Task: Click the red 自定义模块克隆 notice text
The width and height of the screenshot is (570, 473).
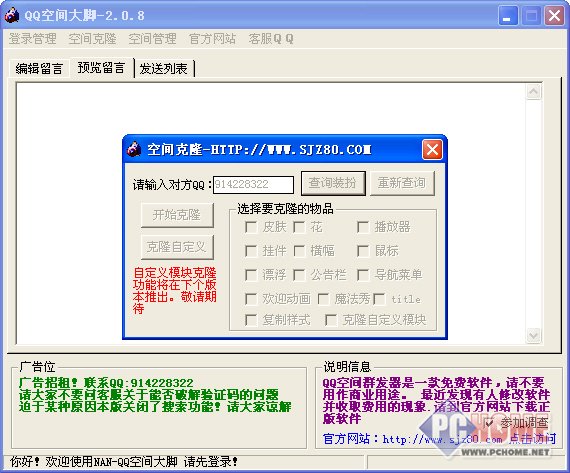Action: point(174,290)
